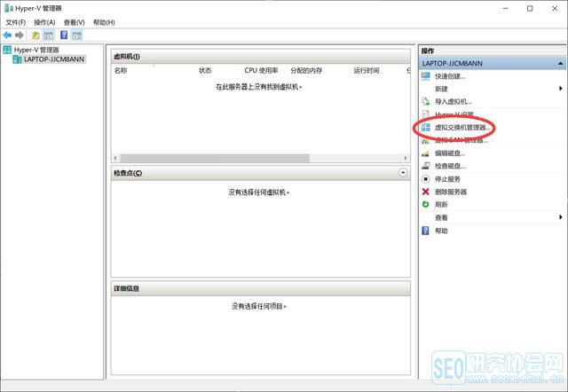Screen dimensions: 568x392
Task: Select the LAPTOP-JJCM8ANN server tree node
Action: [x=54, y=59]
